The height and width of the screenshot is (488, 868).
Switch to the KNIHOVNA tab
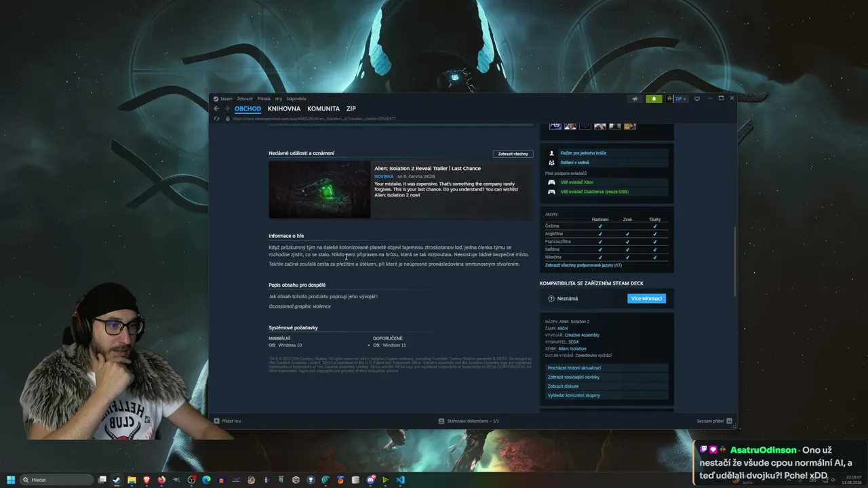(284, 108)
